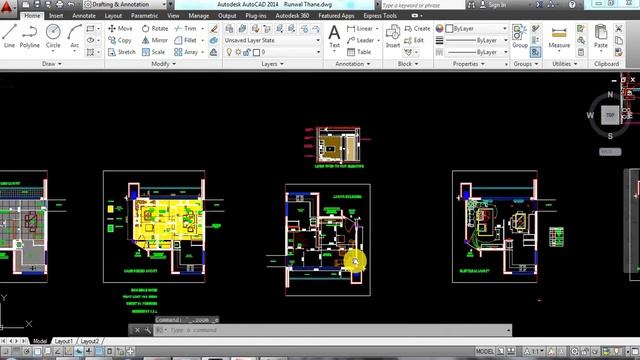Toggle layer freeze sun icon
This screenshot has width=640, height=360.
click(x=238, y=52)
